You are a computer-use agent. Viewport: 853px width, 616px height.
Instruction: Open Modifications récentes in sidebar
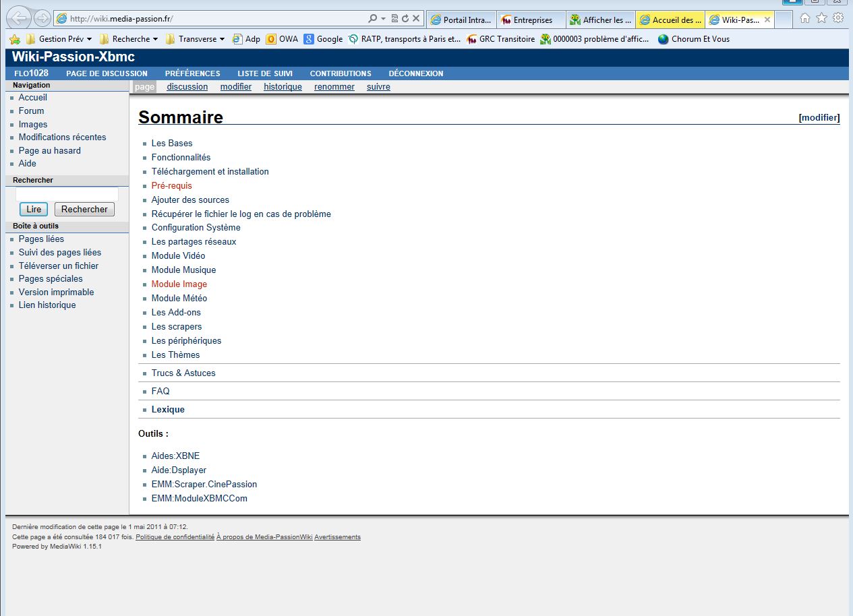tap(62, 137)
